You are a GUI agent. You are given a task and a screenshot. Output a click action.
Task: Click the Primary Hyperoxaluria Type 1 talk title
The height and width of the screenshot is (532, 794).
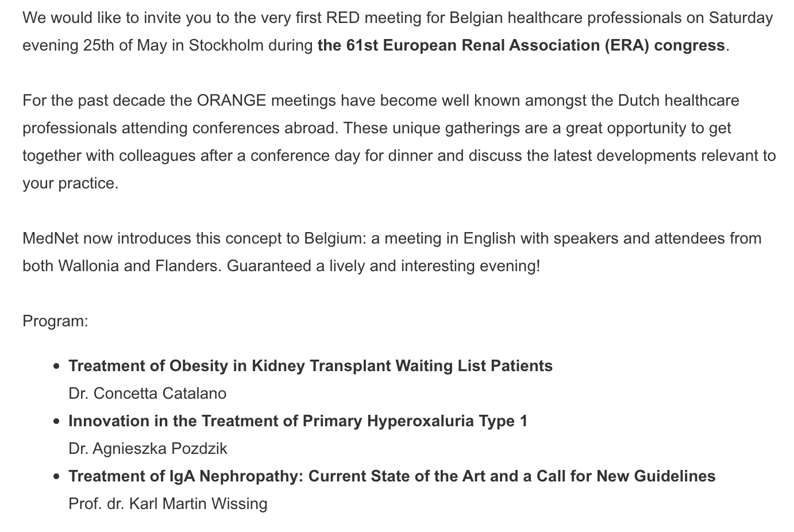click(x=298, y=421)
